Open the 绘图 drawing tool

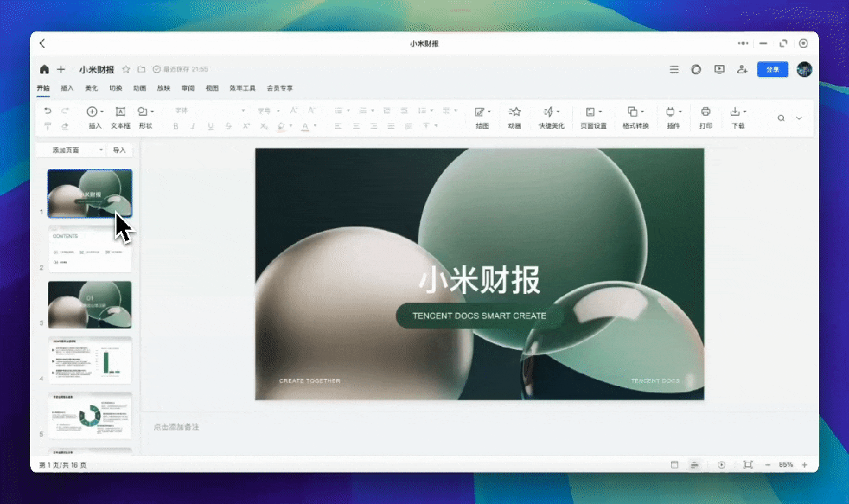click(x=482, y=117)
